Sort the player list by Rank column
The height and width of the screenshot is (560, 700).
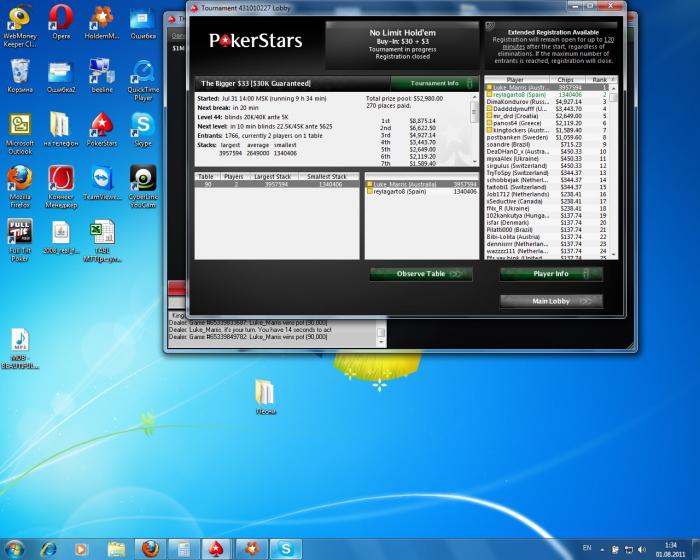(x=598, y=80)
